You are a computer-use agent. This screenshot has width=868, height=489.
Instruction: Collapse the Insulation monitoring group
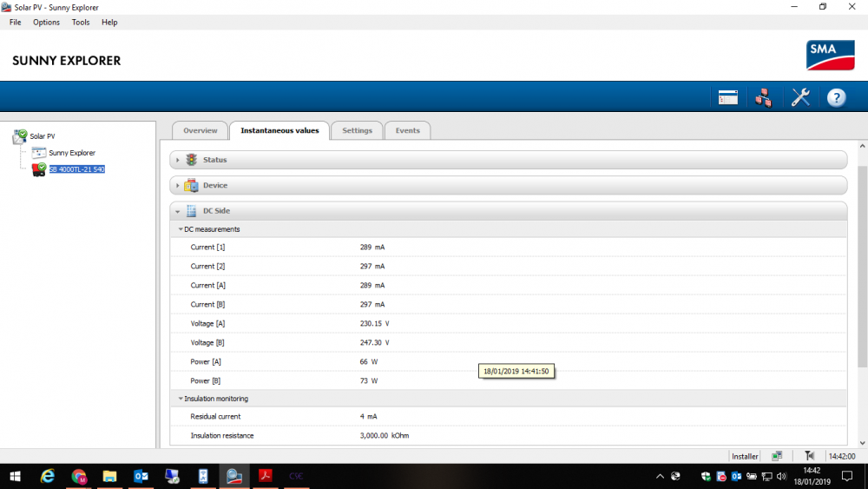pyautogui.click(x=181, y=399)
